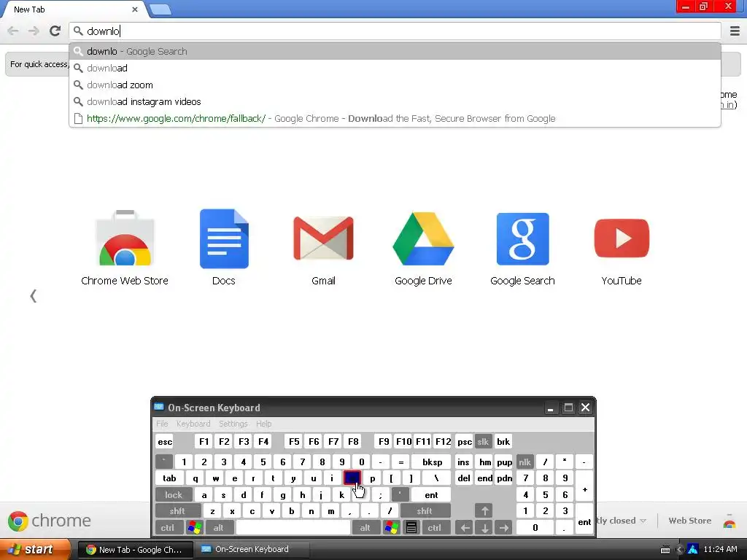Viewport: 747px width, 560px height.
Task: Open the google.com/chrome/fallback suggestion
Action: pos(395,118)
